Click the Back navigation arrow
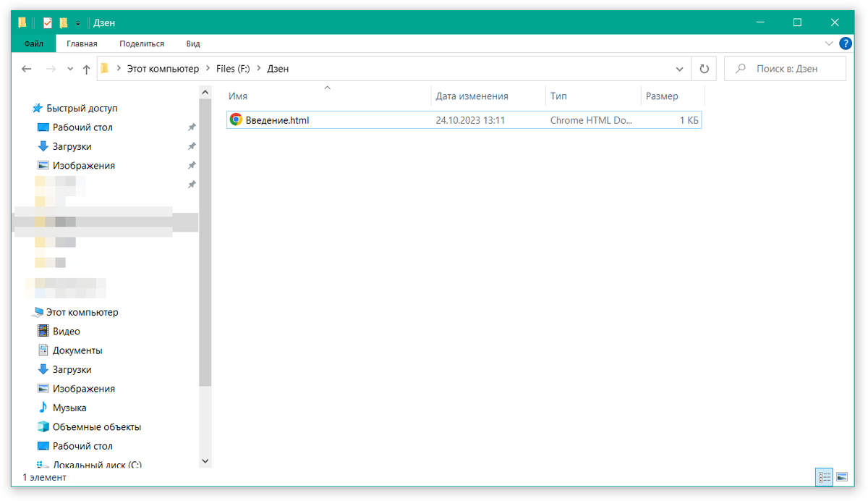The image size is (868, 501). (x=27, y=69)
